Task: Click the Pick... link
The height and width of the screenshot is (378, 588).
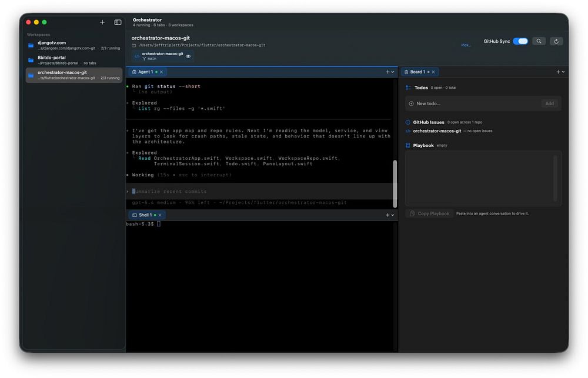Action: pyautogui.click(x=466, y=45)
